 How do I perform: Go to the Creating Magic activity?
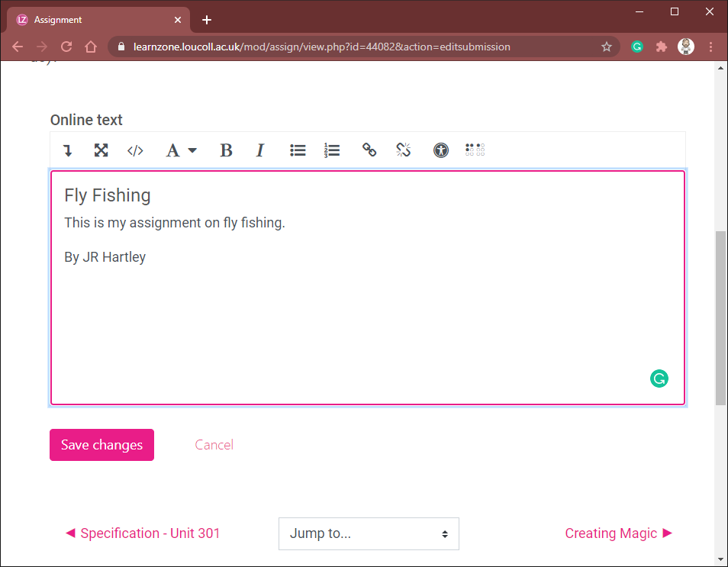[618, 533]
